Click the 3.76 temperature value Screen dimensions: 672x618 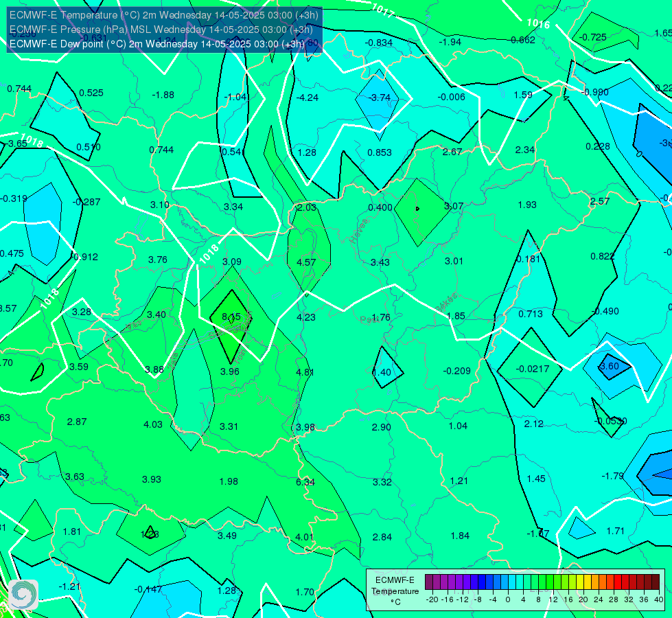[x=158, y=260]
